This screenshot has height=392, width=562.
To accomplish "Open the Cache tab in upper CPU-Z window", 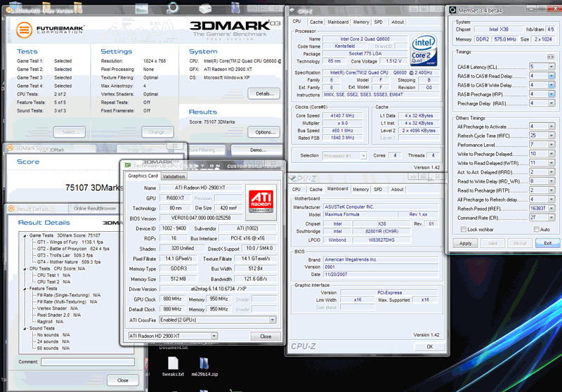I will click(316, 22).
